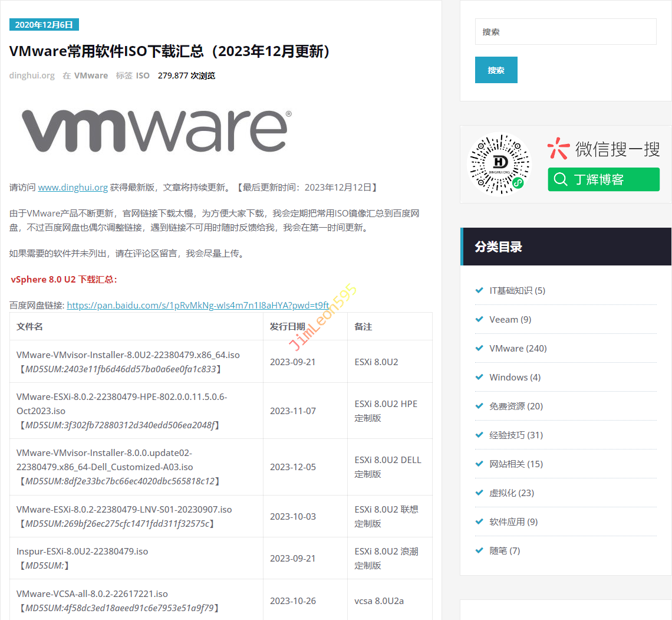This screenshot has height=620, width=672.
Task: Click checkmark icon beside IT基础知识
Action: [x=479, y=290]
